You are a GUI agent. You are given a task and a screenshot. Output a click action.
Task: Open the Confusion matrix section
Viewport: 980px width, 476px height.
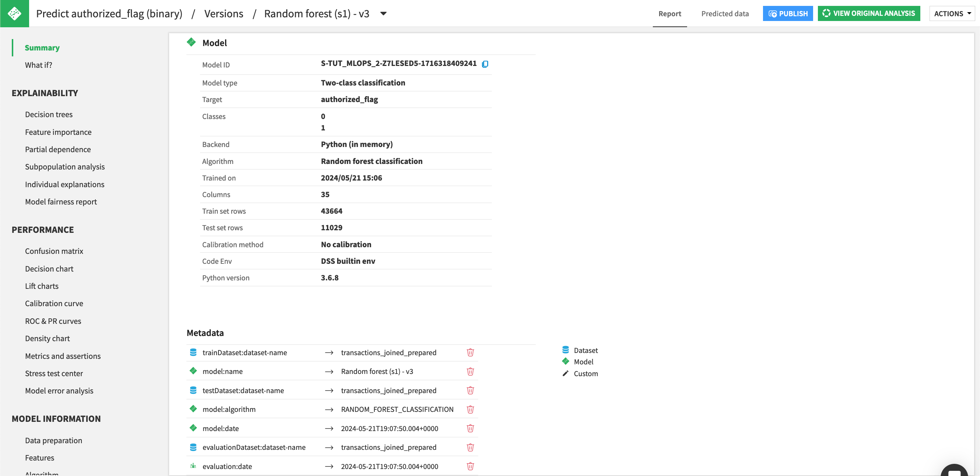coord(54,251)
